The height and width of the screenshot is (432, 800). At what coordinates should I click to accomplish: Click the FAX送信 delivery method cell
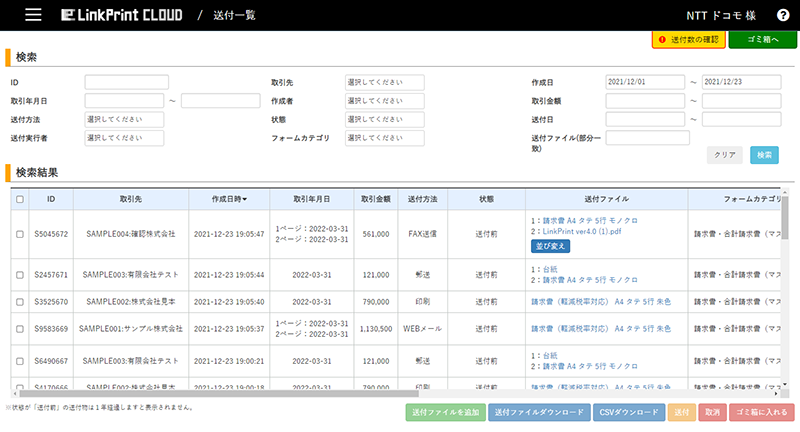(x=422, y=234)
